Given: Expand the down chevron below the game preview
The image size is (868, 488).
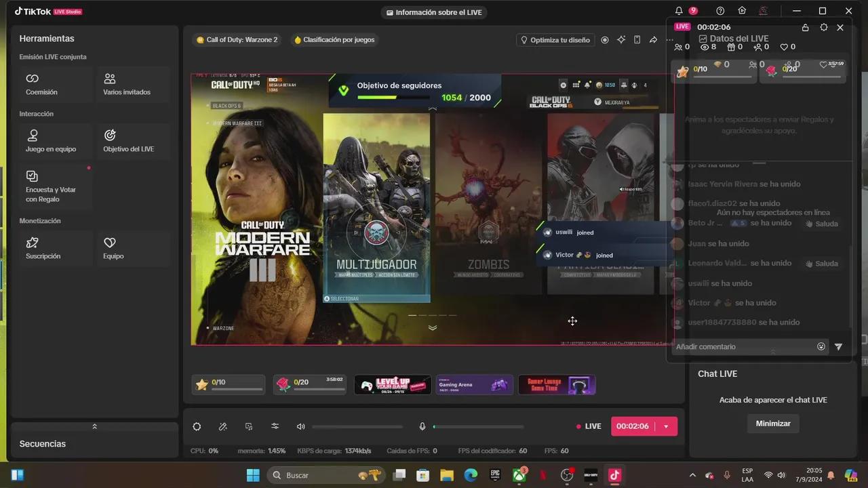Looking at the screenshot, I should [x=432, y=327].
